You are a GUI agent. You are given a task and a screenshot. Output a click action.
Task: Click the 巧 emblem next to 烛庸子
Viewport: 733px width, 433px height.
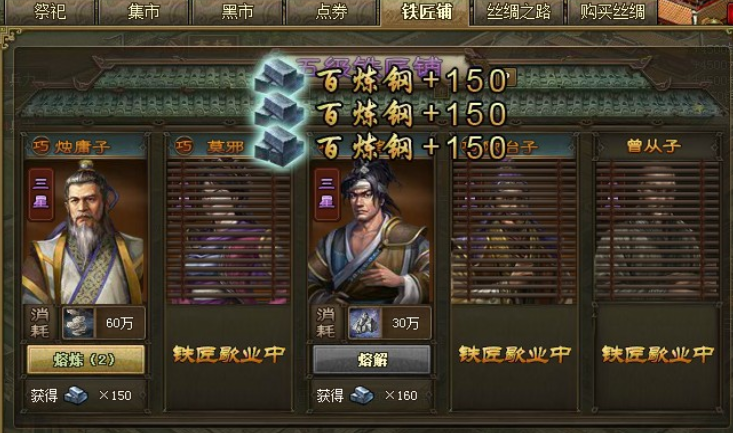[41, 147]
